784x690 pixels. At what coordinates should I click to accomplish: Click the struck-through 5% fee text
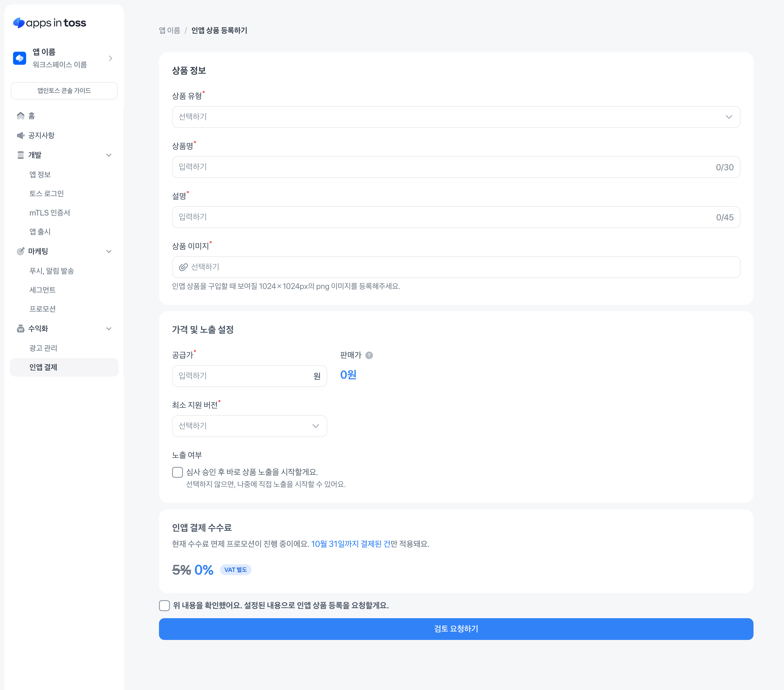(x=181, y=570)
